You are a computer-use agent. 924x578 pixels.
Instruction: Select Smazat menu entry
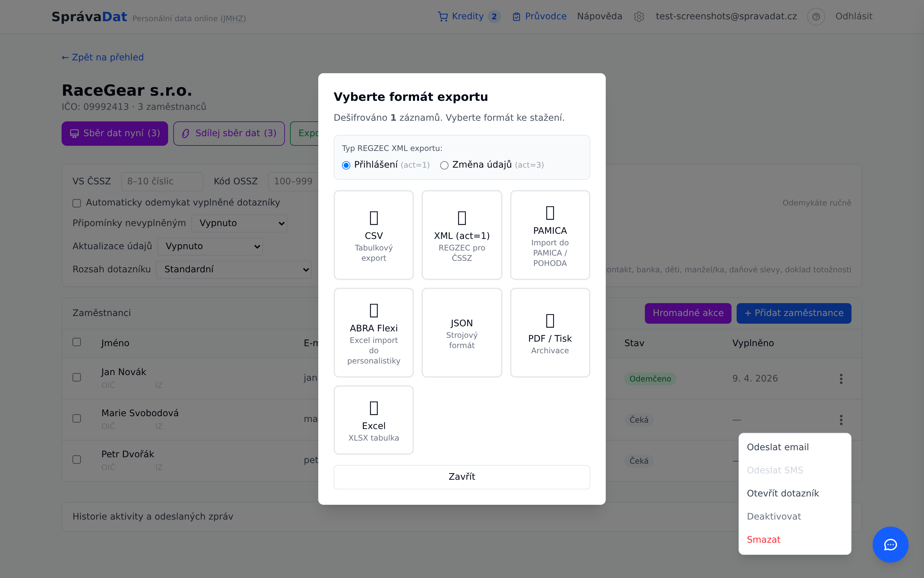[795, 540]
